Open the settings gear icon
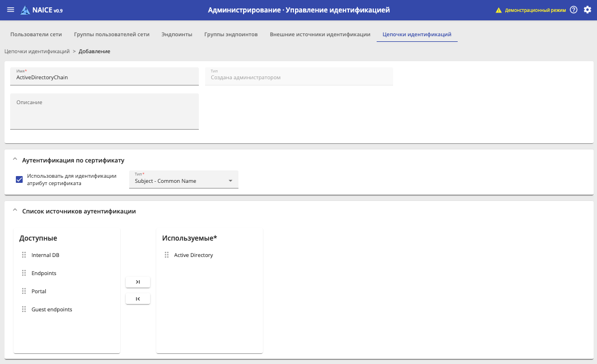Image resolution: width=597 pixels, height=364 pixels. 587,10
